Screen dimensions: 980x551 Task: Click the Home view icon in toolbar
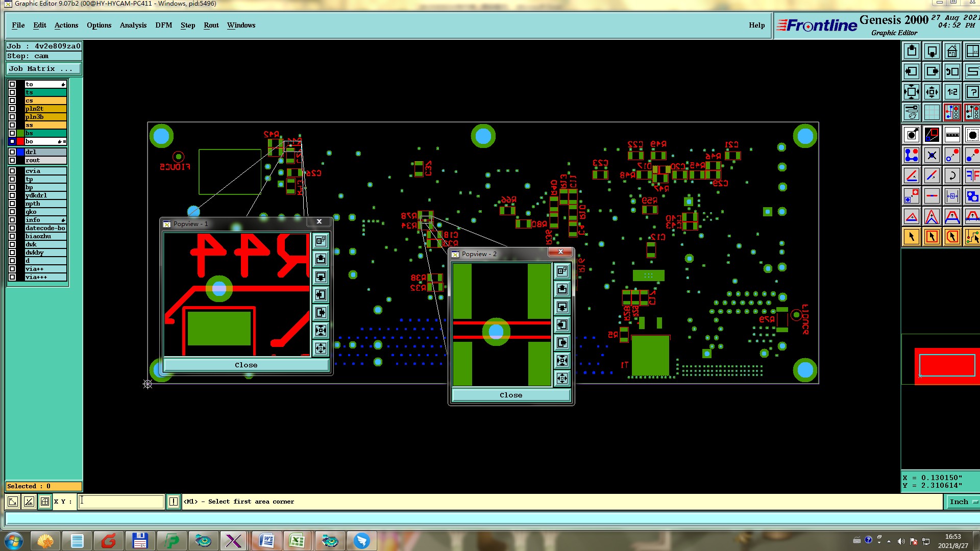click(x=952, y=52)
